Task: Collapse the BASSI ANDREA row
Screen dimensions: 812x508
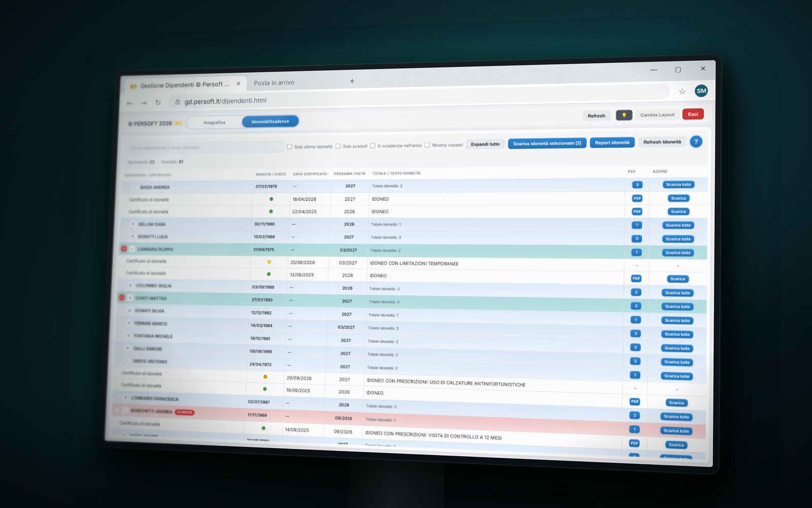Action: pos(134,187)
